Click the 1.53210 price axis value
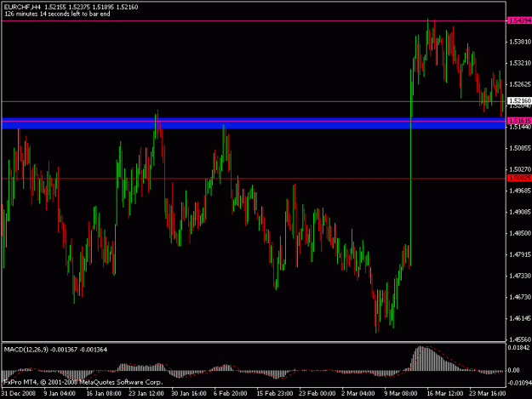The height and width of the screenshot is (399, 532). (520, 63)
